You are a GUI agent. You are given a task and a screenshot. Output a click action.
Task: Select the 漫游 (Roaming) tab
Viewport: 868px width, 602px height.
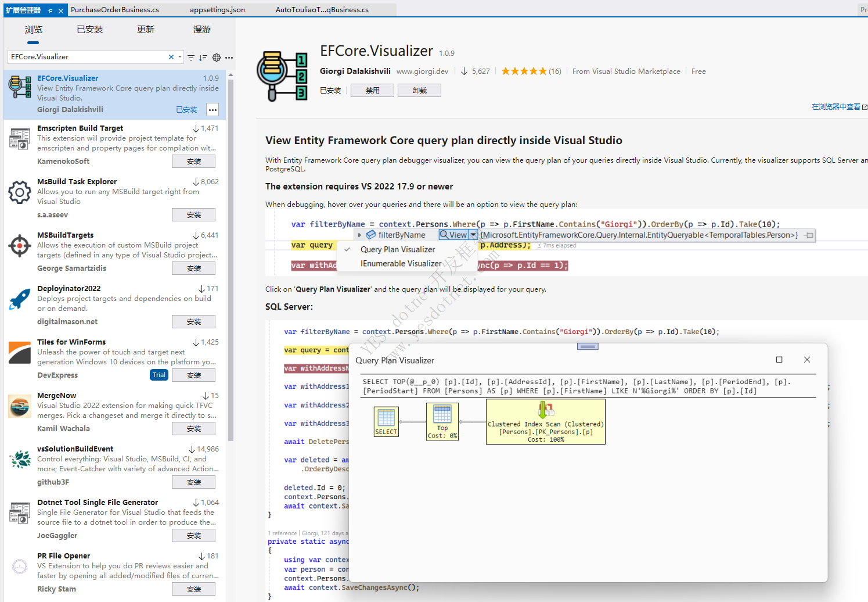click(202, 30)
